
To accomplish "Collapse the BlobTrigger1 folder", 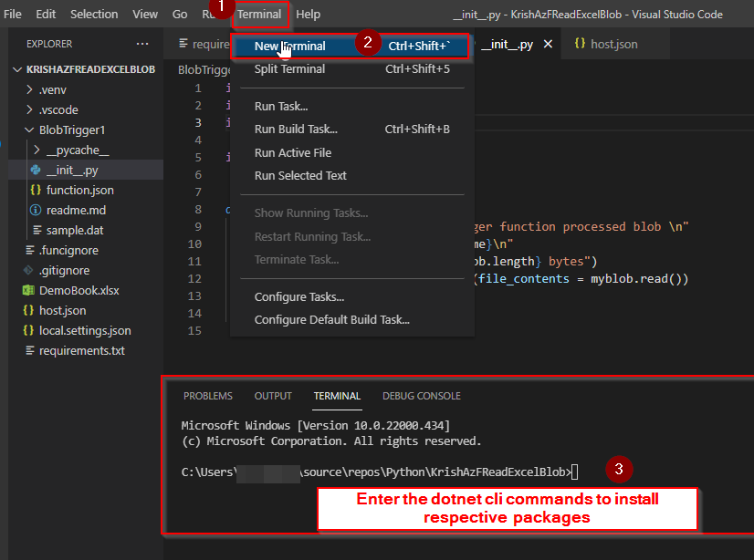I will [x=29, y=130].
